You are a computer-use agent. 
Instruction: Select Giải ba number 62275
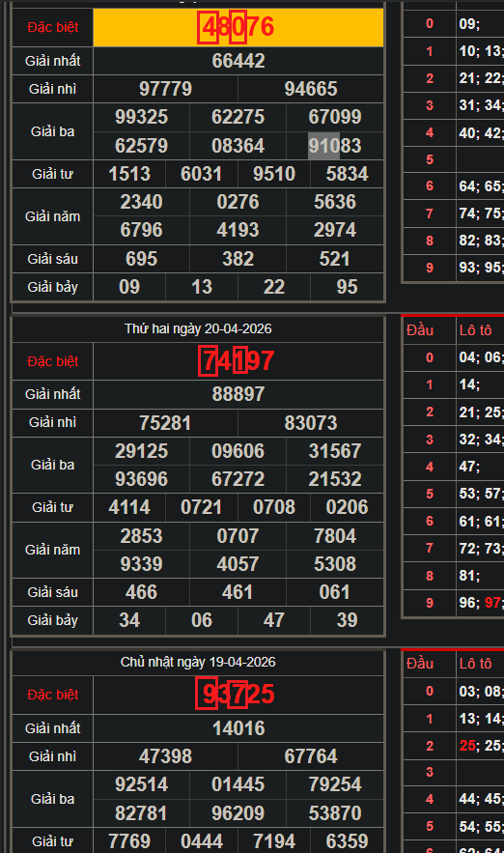(x=238, y=117)
